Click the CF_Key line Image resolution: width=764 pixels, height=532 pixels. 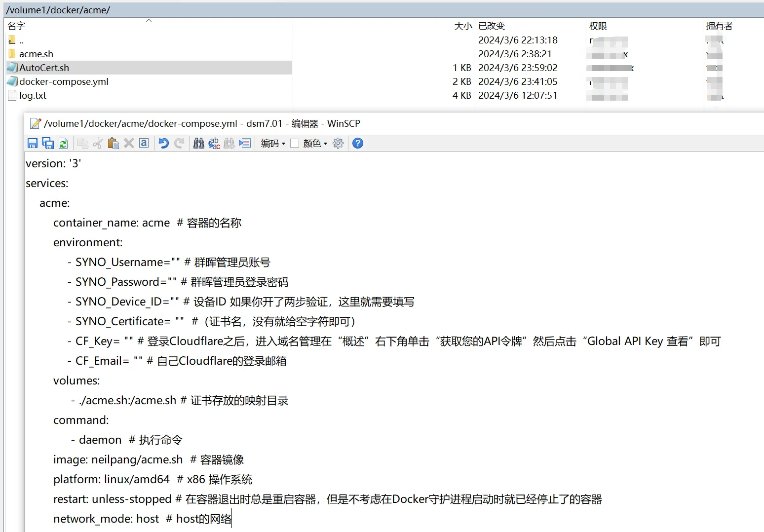point(394,341)
